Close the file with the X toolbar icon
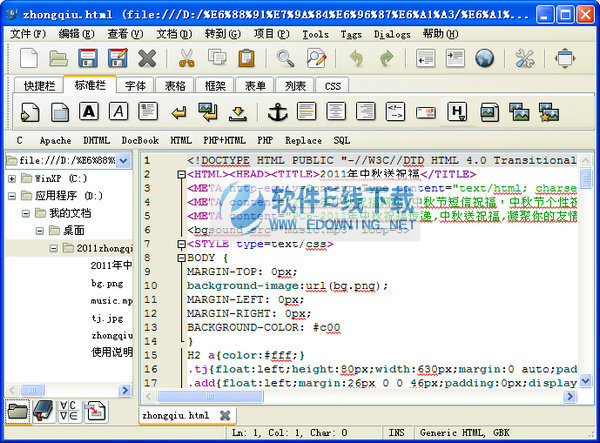This screenshot has width=600, height=443. [147, 59]
